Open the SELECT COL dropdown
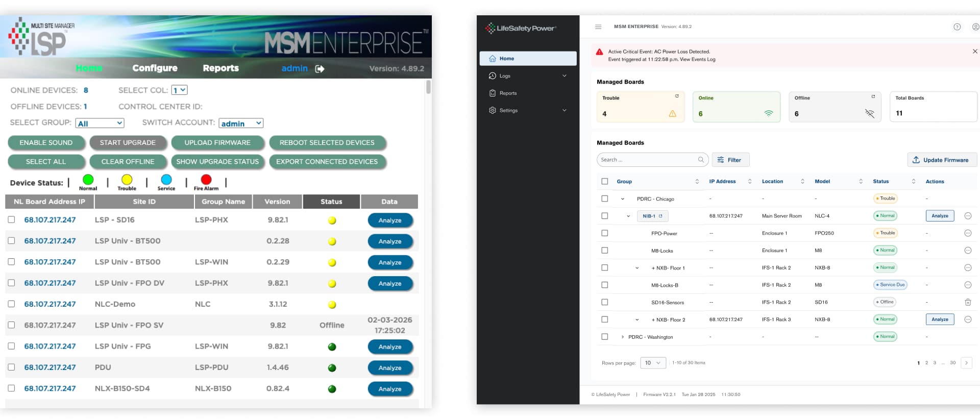 [179, 90]
